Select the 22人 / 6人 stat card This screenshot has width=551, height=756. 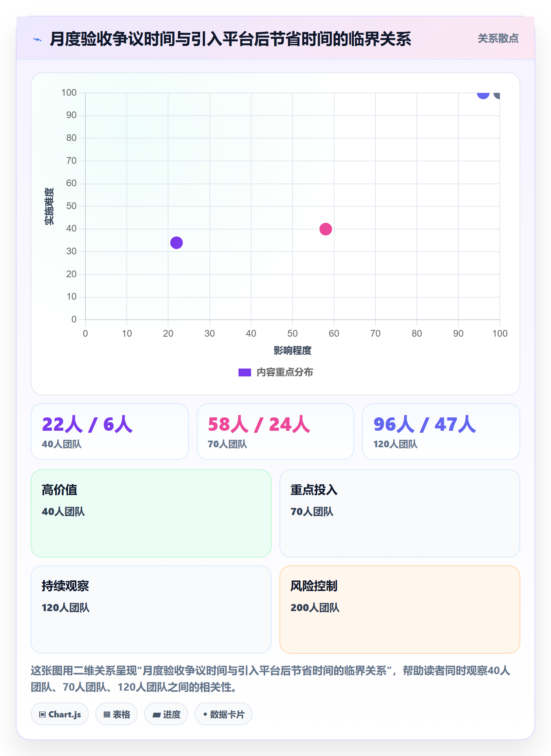(110, 432)
